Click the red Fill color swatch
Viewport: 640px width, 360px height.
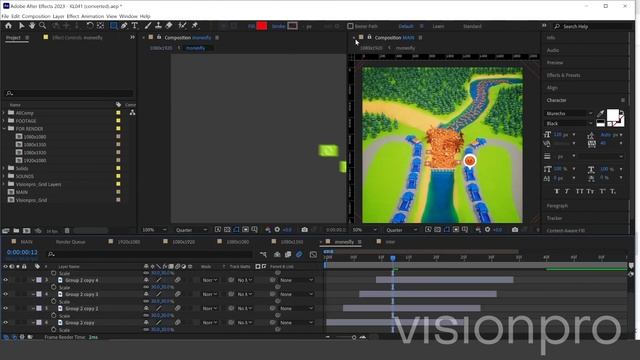tap(262, 26)
